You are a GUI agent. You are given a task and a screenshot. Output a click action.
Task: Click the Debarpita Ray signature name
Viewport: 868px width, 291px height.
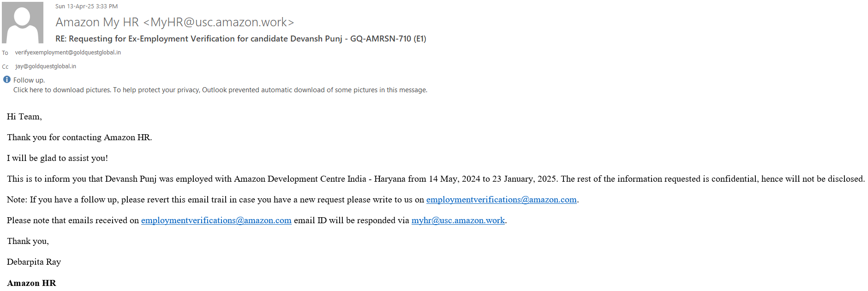(x=34, y=262)
